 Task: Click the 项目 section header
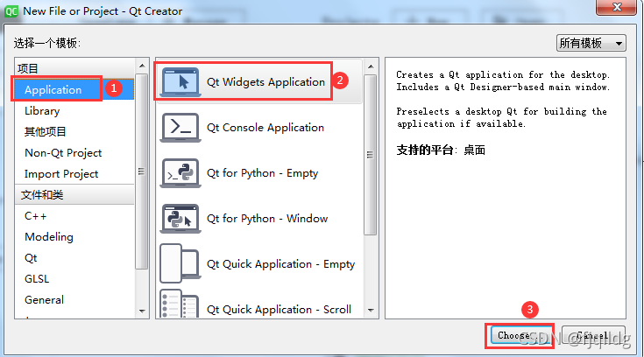coord(74,68)
